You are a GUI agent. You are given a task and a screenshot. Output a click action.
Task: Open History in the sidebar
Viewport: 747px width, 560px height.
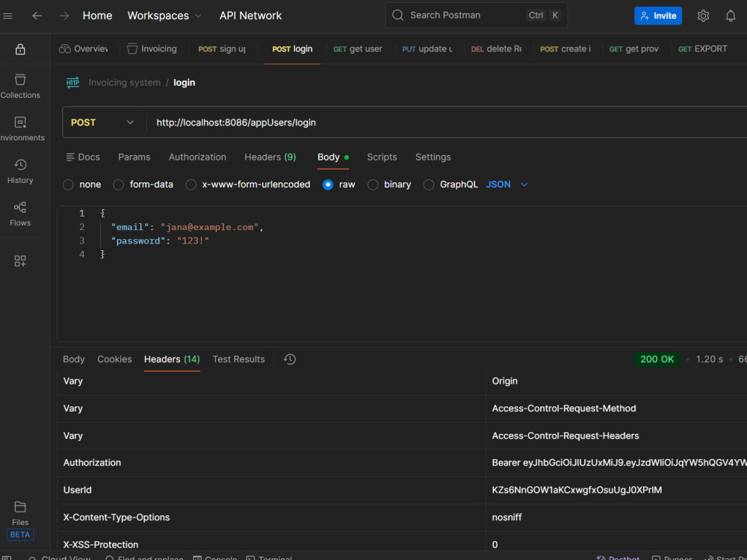[20, 172]
